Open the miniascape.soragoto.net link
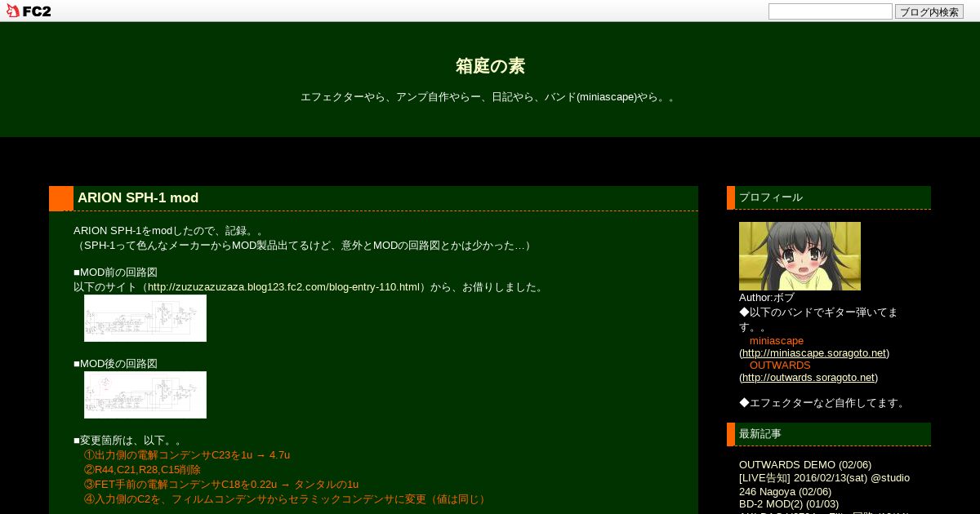Image resolution: width=980 pixels, height=514 pixels. click(x=814, y=353)
